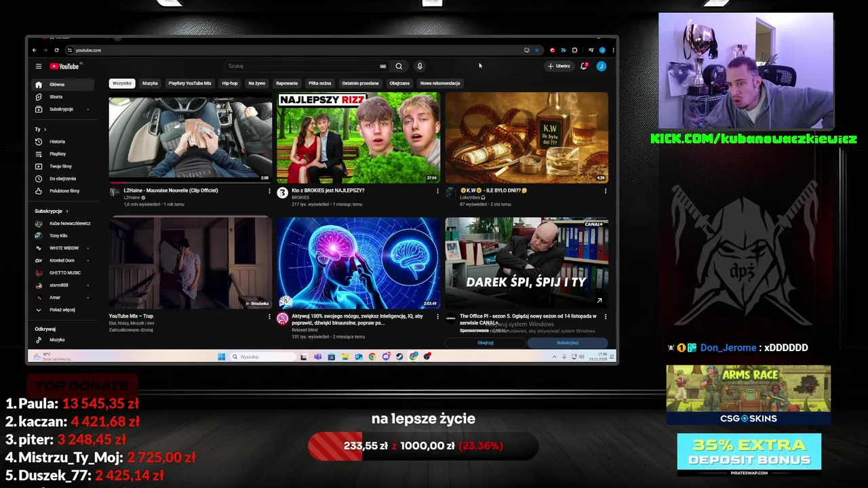Open more options for L2Haine video
The width and height of the screenshot is (868, 488).
coord(269,191)
